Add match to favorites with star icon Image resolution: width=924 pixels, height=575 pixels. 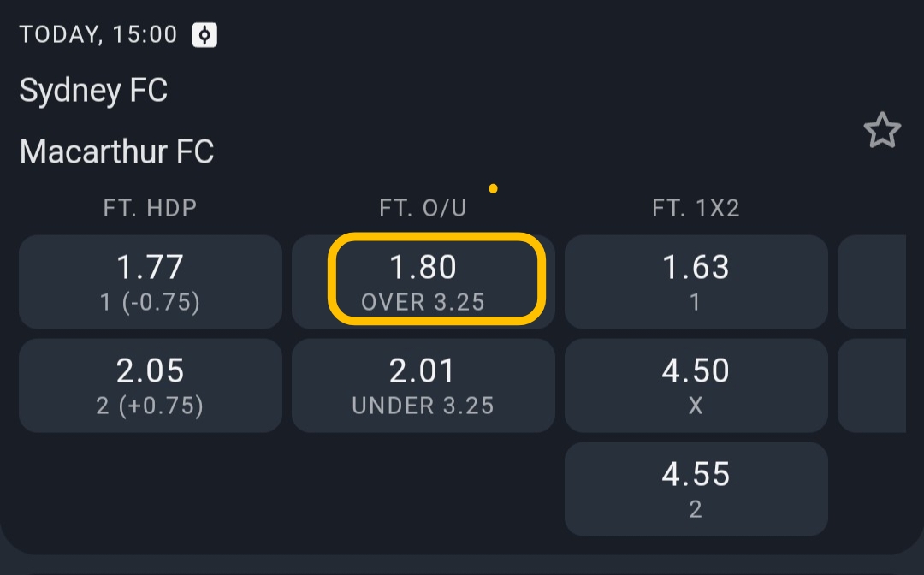(882, 131)
